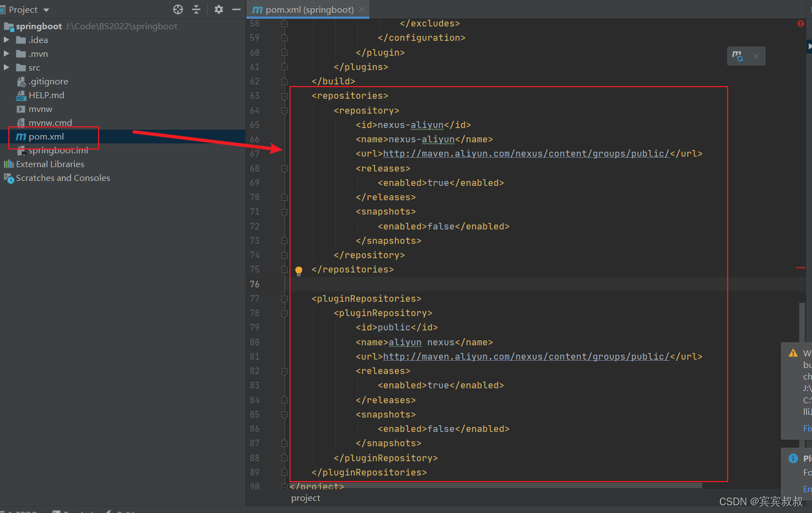Collapse the releases fold on line 82

(284, 371)
